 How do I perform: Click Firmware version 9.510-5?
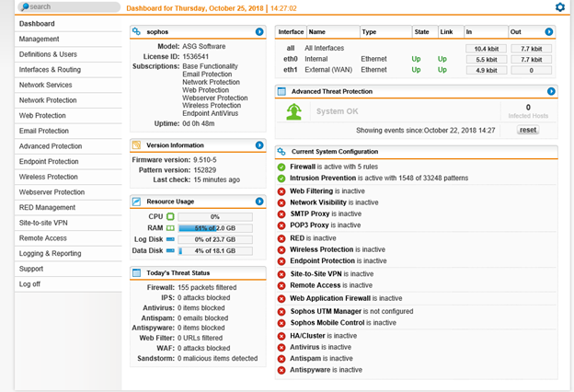point(174,160)
